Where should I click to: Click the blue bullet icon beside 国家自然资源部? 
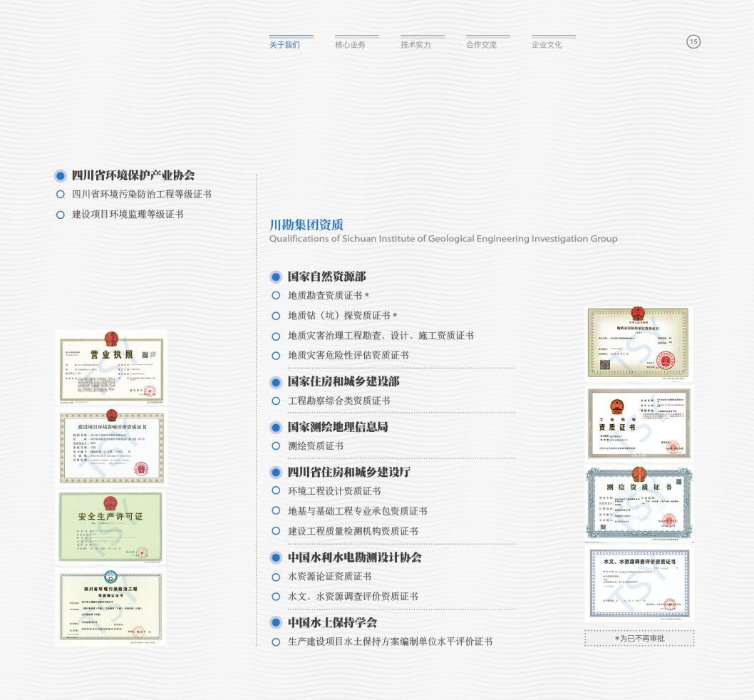276,277
